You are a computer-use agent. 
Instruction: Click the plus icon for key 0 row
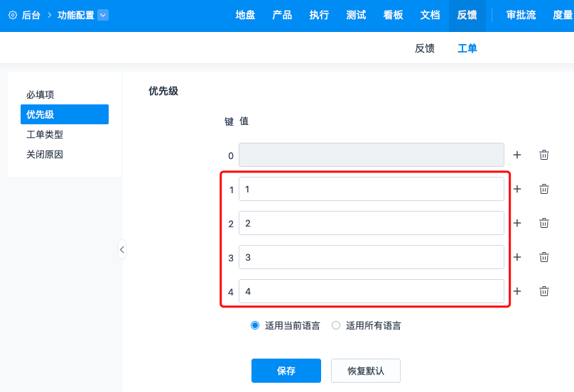tap(517, 155)
